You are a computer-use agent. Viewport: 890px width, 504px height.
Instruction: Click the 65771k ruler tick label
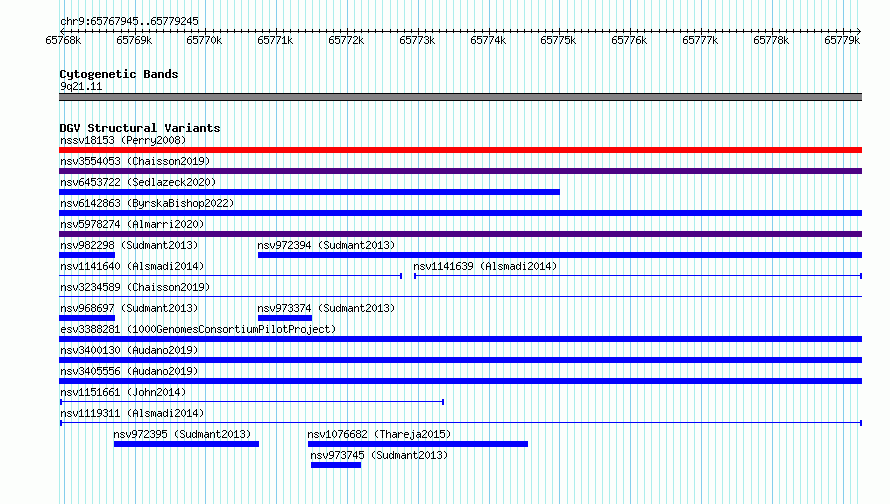[x=275, y=40]
